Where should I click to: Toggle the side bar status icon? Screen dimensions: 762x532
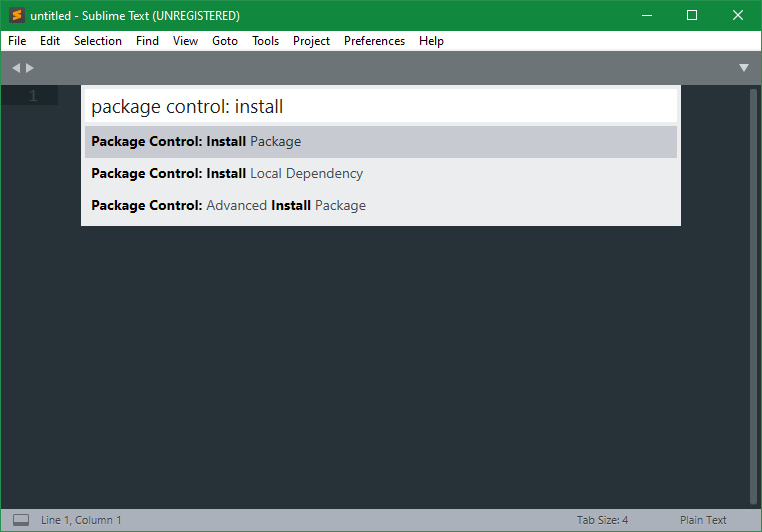point(21,520)
